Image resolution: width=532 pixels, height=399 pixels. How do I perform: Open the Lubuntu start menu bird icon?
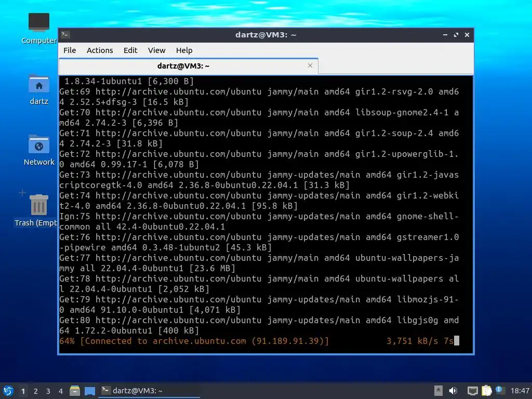click(x=8, y=391)
